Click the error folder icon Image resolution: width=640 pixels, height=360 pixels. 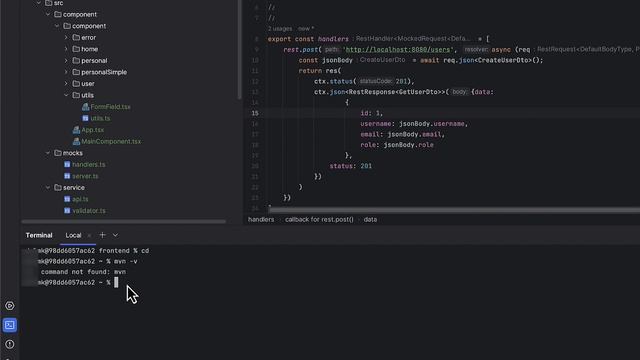(76, 38)
